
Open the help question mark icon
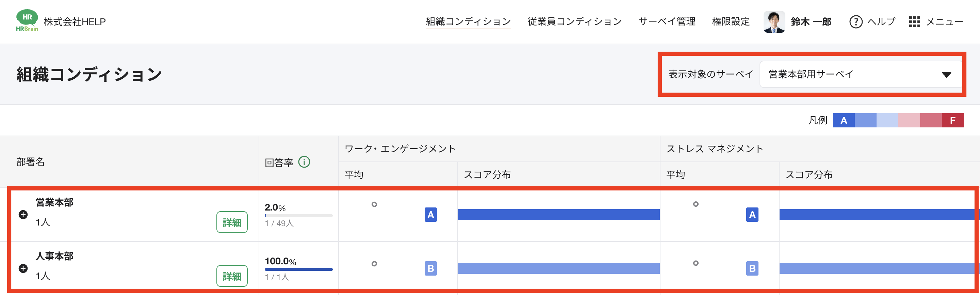click(x=855, y=22)
